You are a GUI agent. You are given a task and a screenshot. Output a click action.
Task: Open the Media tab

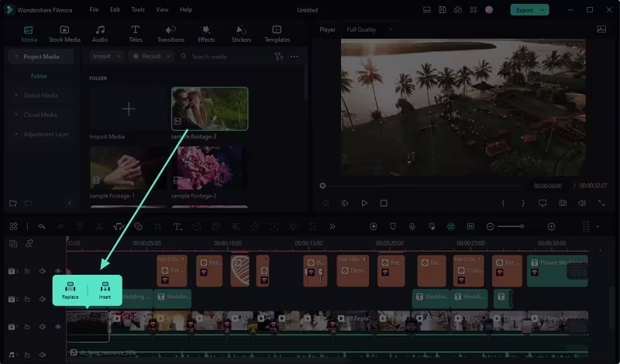click(x=29, y=34)
